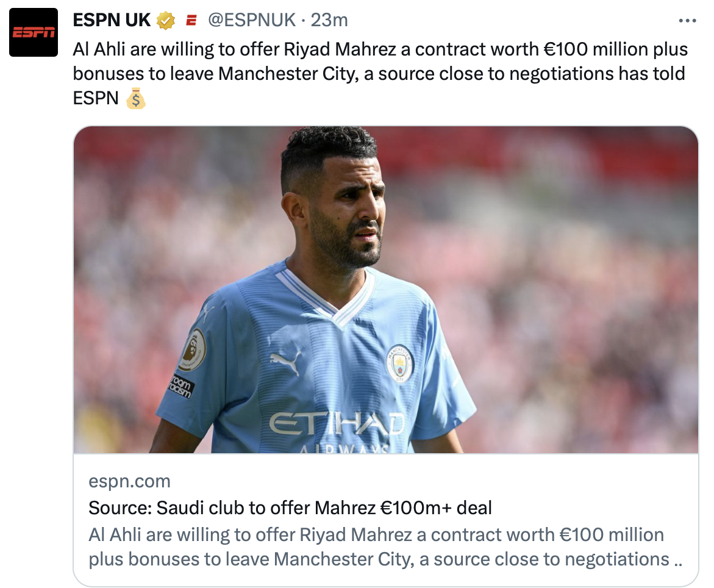Click the espn.com domain label
The width and height of the screenshot is (714, 588).
point(129,481)
